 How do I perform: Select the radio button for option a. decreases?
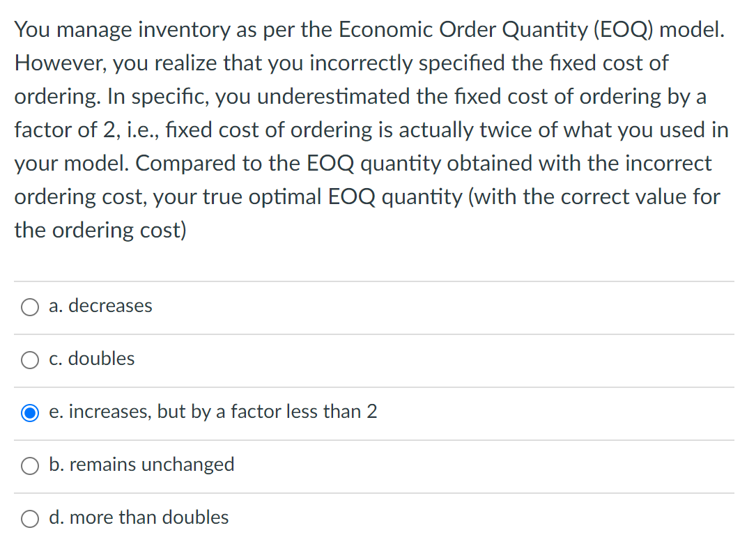[29, 306]
